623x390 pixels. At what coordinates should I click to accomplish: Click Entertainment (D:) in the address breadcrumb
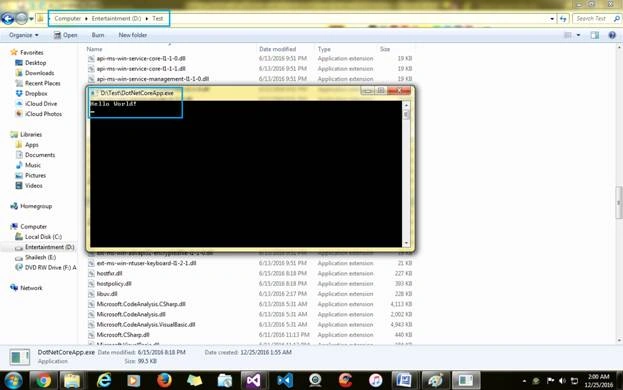coord(116,19)
